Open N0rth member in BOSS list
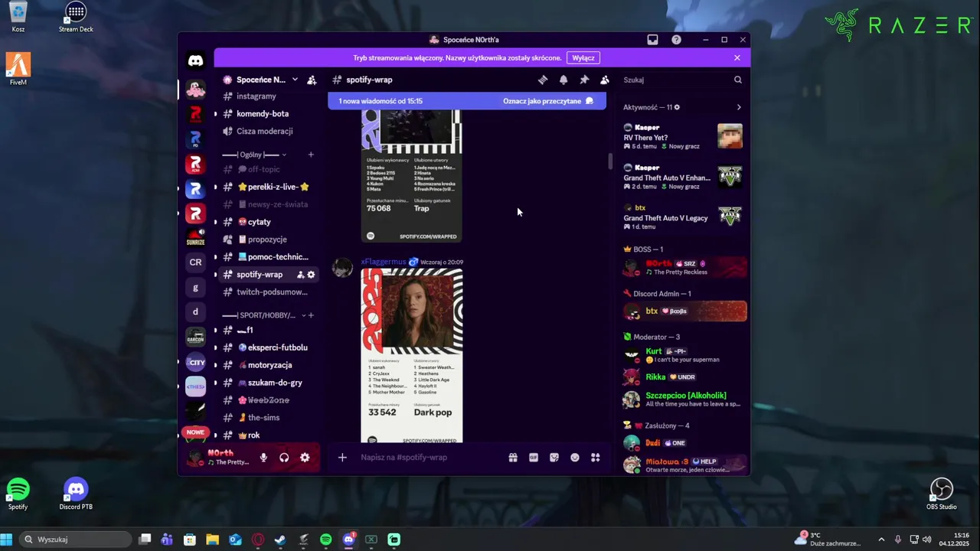Screen dimensions: 980x551 pos(685,268)
